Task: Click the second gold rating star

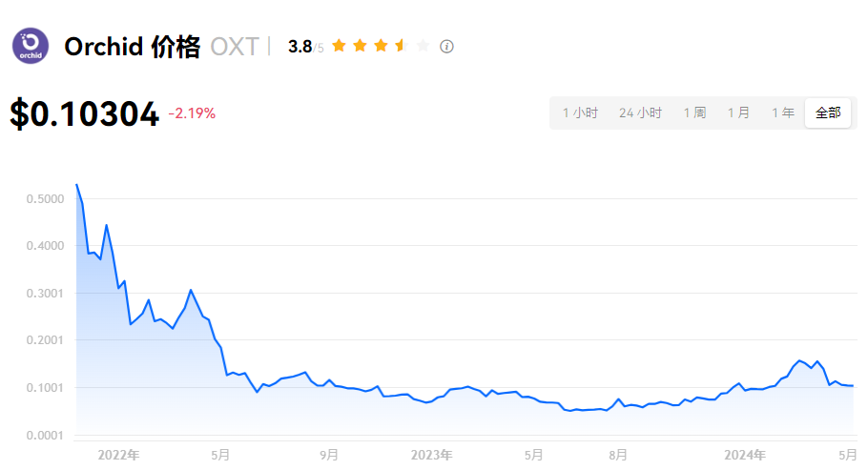Action: (x=360, y=46)
